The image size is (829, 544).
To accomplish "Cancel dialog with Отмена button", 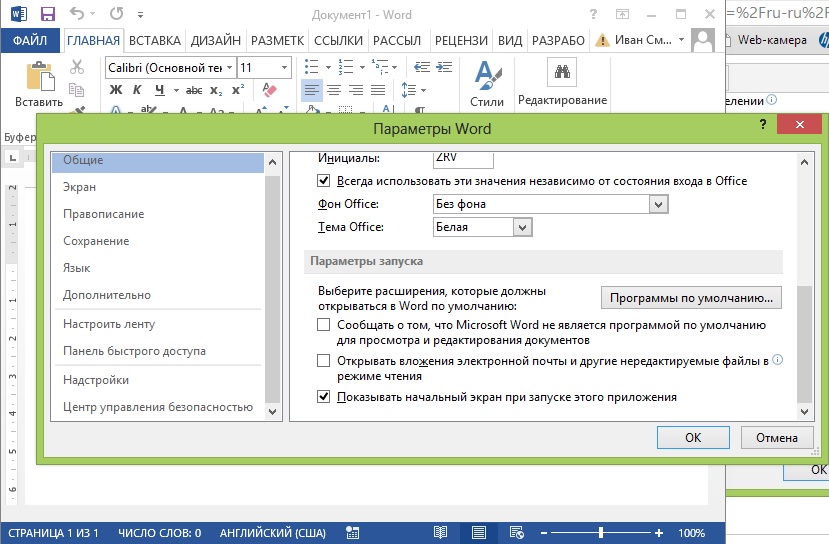I will point(777,438).
